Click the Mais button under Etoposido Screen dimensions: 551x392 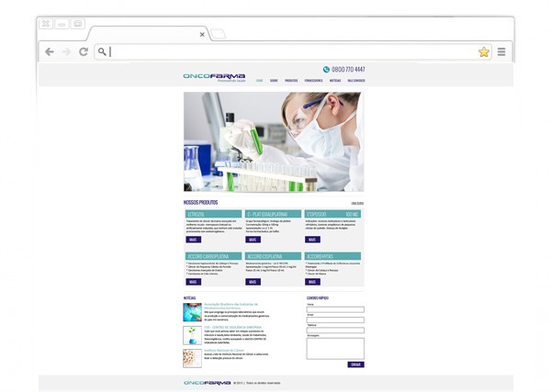click(x=312, y=240)
